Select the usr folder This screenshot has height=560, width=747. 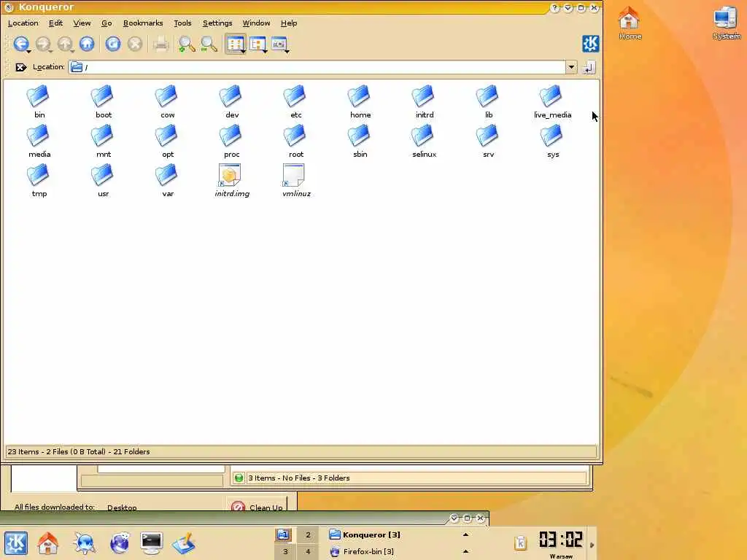[x=104, y=181]
